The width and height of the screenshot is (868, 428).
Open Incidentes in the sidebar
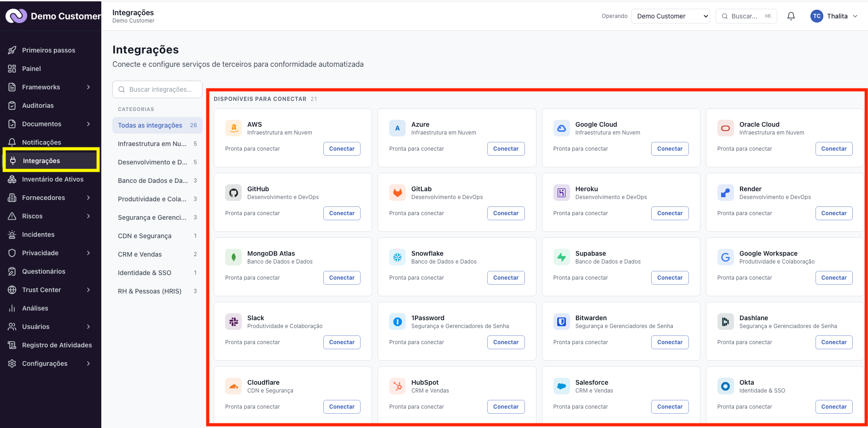click(x=51, y=235)
